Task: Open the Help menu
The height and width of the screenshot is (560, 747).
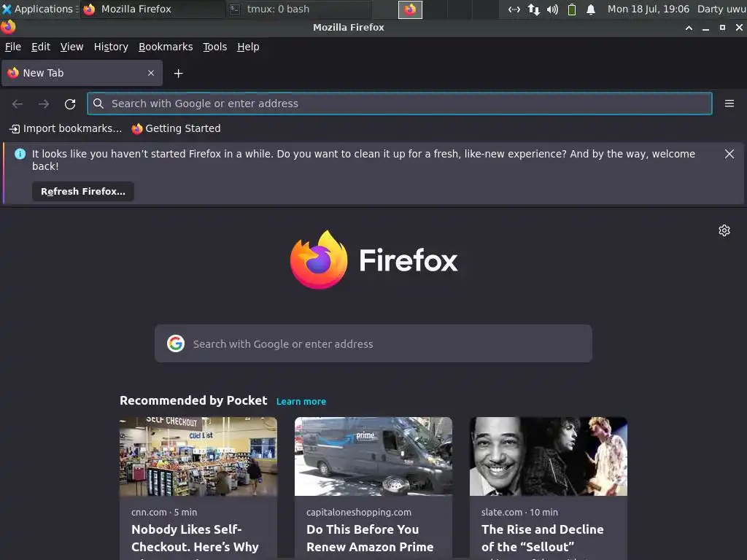Action: point(248,47)
